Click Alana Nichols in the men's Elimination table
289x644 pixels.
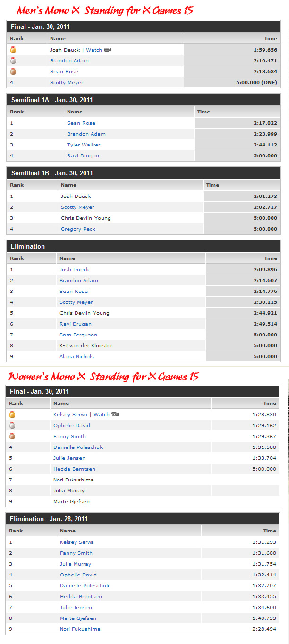[x=76, y=356]
